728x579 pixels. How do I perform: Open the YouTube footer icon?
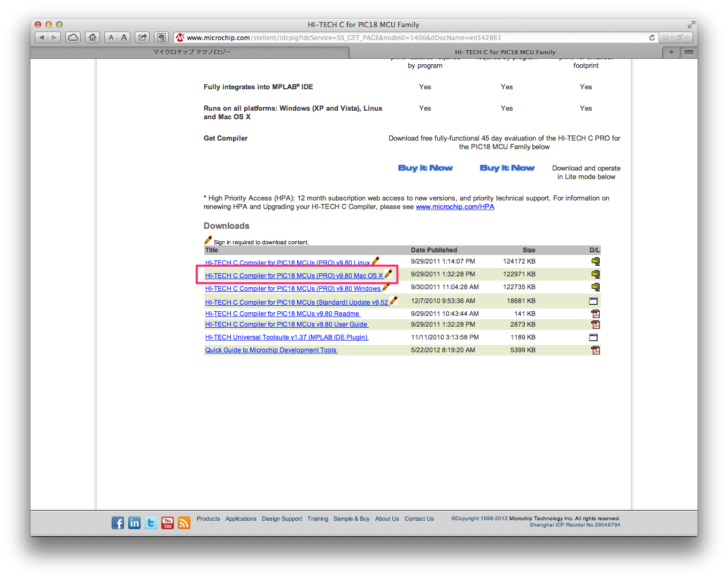tap(168, 523)
